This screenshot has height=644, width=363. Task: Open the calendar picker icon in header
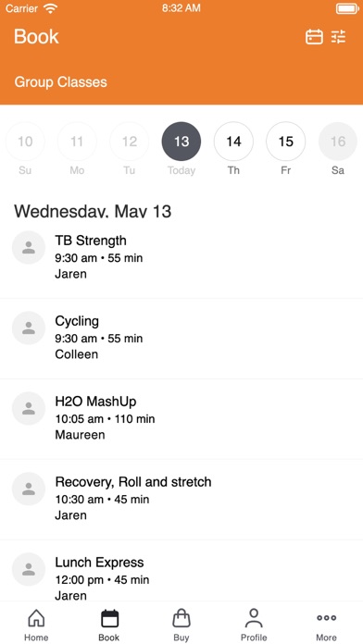pyautogui.click(x=314, y=37)
